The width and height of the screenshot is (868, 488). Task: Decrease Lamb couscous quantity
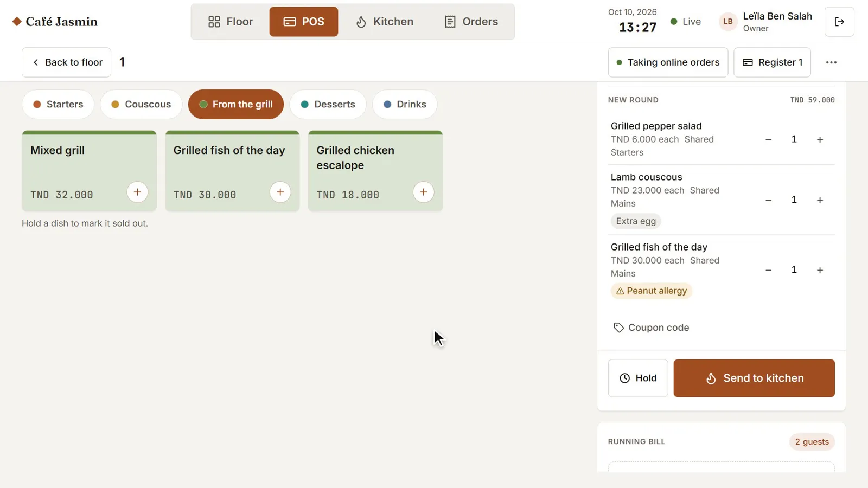(x=768, y=200)
